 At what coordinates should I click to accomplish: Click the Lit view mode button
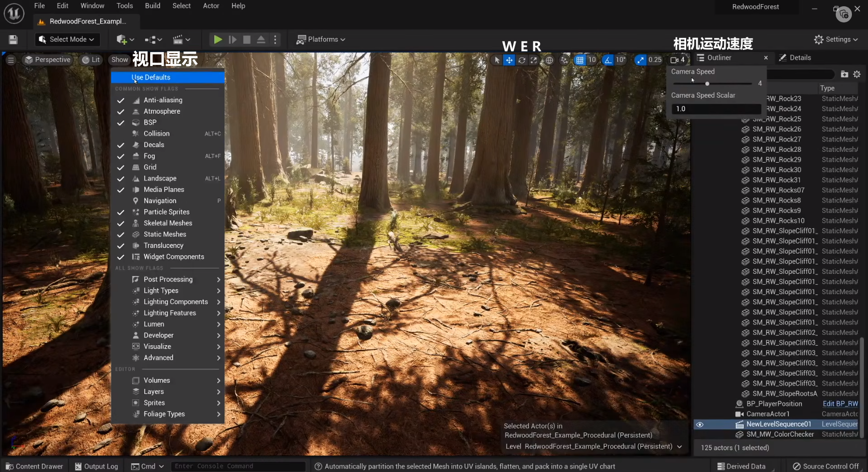(x=91, y=60)
